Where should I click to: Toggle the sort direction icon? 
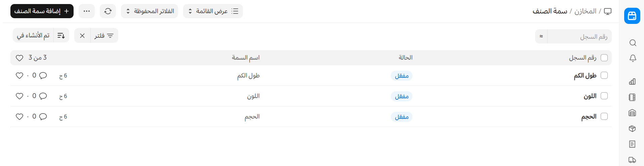point(61,35)
